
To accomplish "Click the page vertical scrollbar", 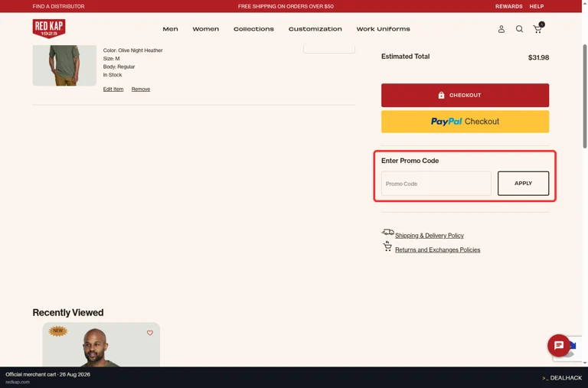I will pyautogui.click(x=585, y=96).
